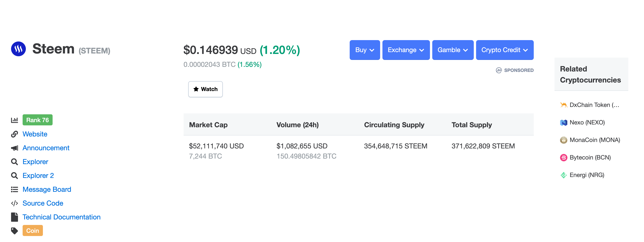Click the Nexo coin icon

(x=563, y=122)
